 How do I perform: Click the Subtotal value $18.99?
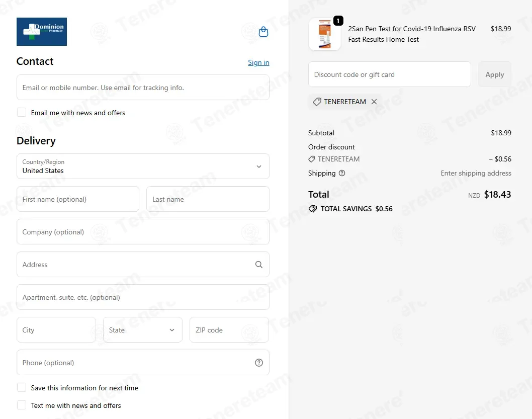pyautogui.click(x=501, y=133)
